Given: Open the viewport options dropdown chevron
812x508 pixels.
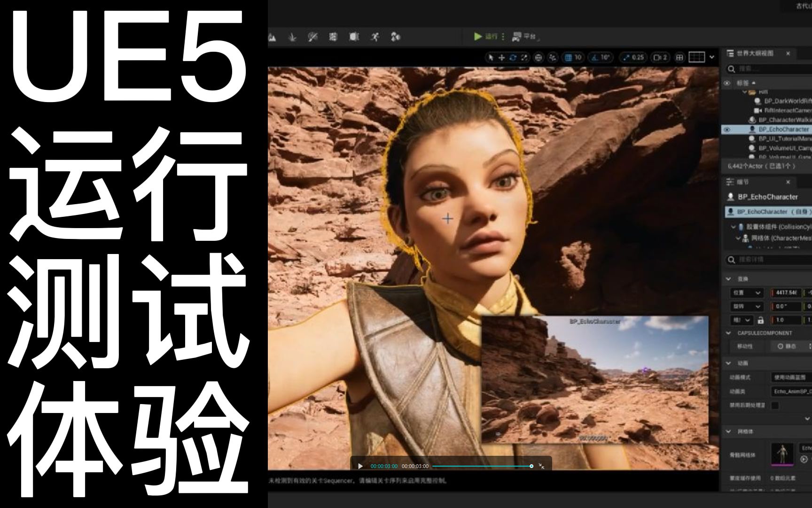Looking at the screenshot, I should tap(711, 57).
